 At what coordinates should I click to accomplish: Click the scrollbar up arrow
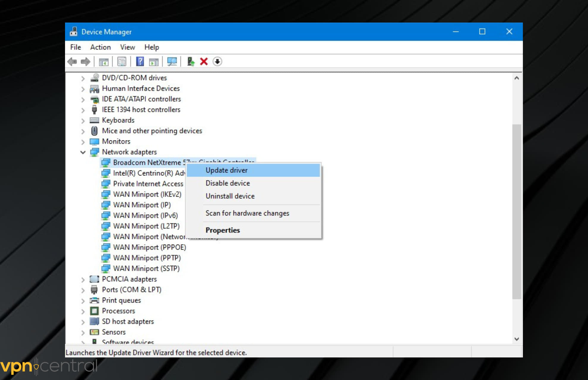point(516,78)
